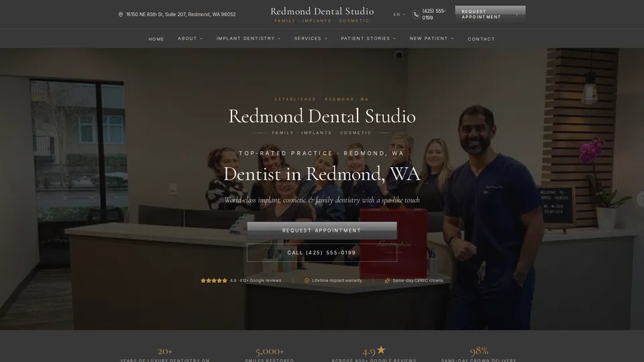Viewport: 644px width, 362px height.
Task: Click the 'Lifetime implant warranty' text
Action: (x=337, y=281)
